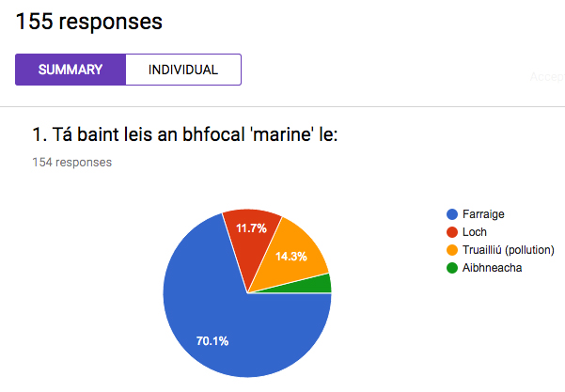Select the green Aibhneacha legend dot
565x392 pixels.
(452, 268)
